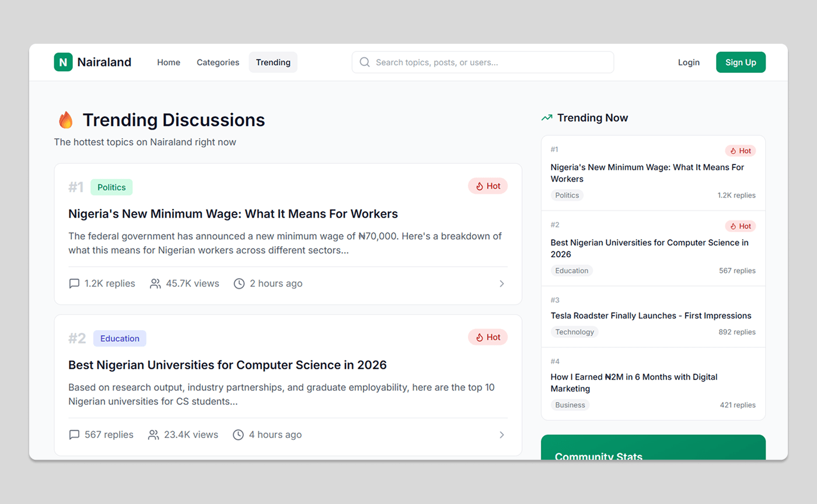Click the Nairaland brand name
Screen dimensions: 817x504
104,62
